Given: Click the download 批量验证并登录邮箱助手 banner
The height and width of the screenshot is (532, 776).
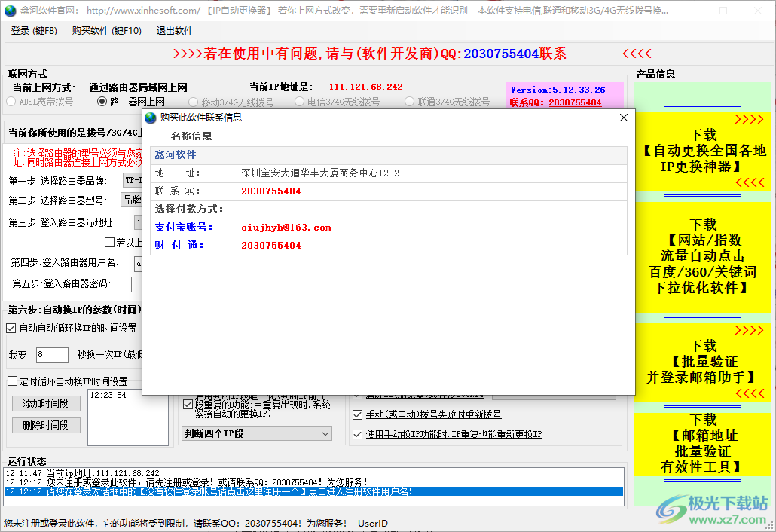Looking at the screenshot, I should 703,362.
